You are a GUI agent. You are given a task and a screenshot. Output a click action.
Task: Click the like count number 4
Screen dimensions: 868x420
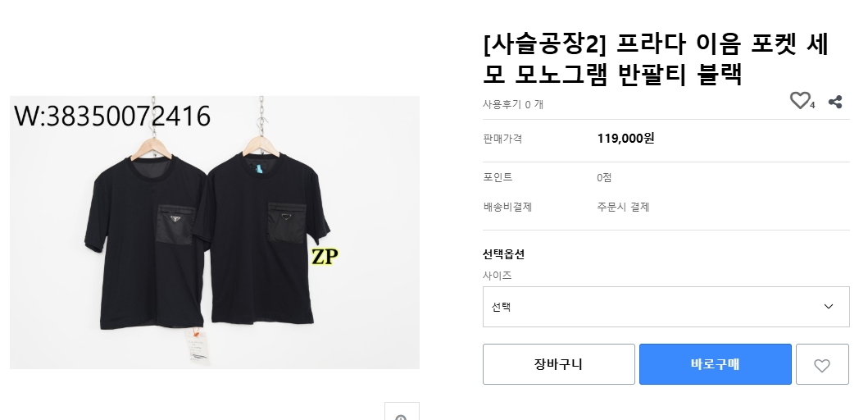812,105
